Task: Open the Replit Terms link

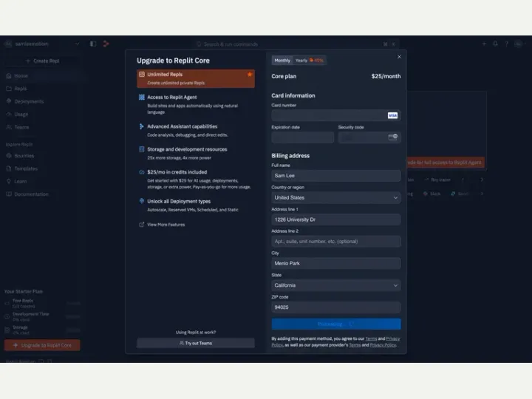Action: (371, 338)
